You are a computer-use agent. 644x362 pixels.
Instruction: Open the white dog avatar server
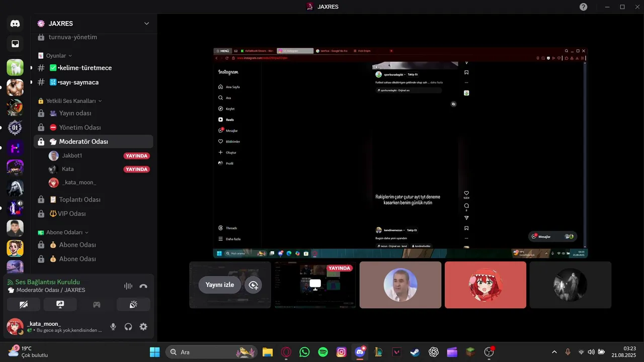point(15,67)
